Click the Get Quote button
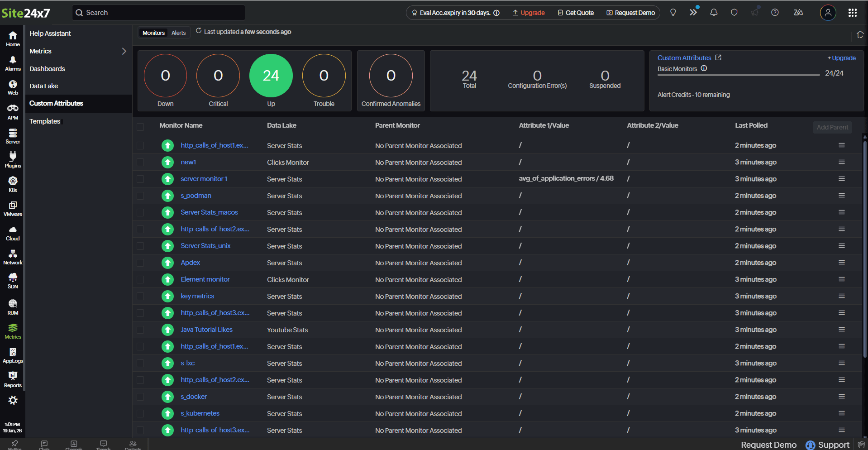 click(x=576, y=13)
